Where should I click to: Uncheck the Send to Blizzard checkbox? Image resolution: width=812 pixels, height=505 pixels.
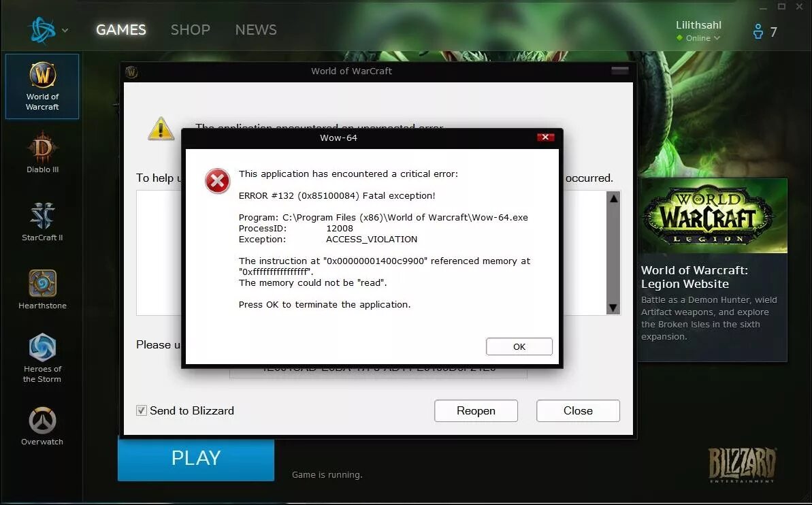142,410
